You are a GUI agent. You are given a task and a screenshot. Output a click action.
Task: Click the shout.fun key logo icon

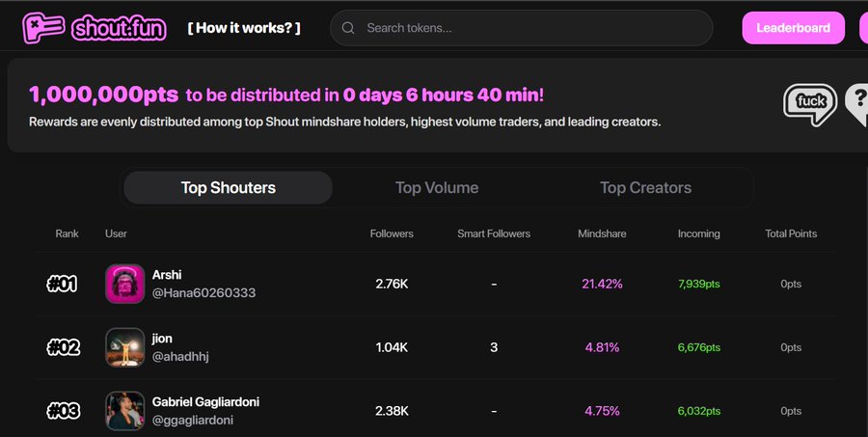(43, 28)
